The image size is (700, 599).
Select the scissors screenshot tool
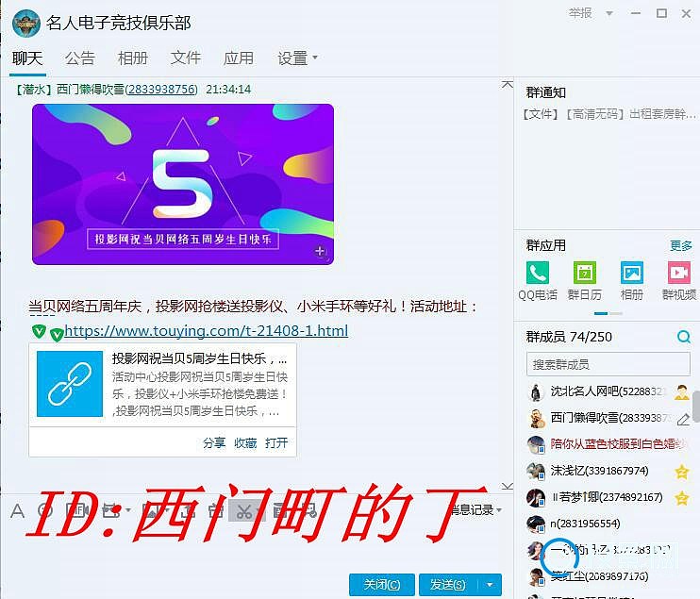(244, 510)
